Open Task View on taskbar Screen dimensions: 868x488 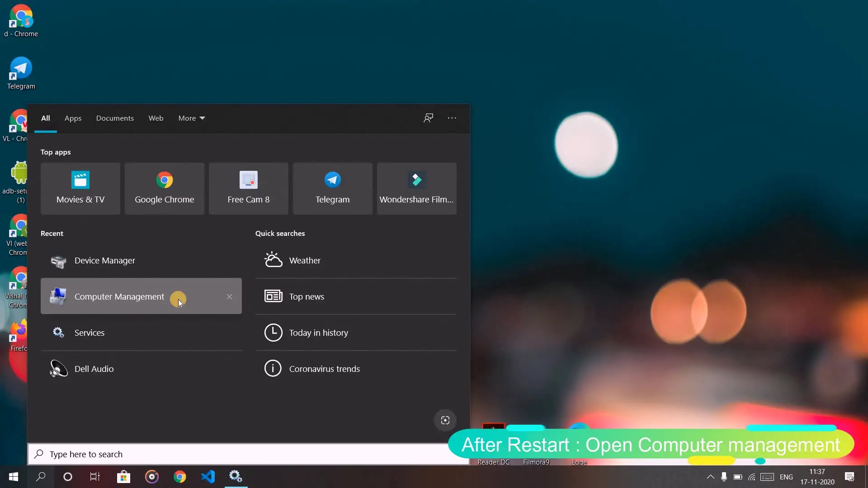[95, 477]
